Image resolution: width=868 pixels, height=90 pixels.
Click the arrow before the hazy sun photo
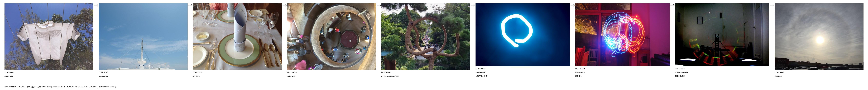point(772,5)
